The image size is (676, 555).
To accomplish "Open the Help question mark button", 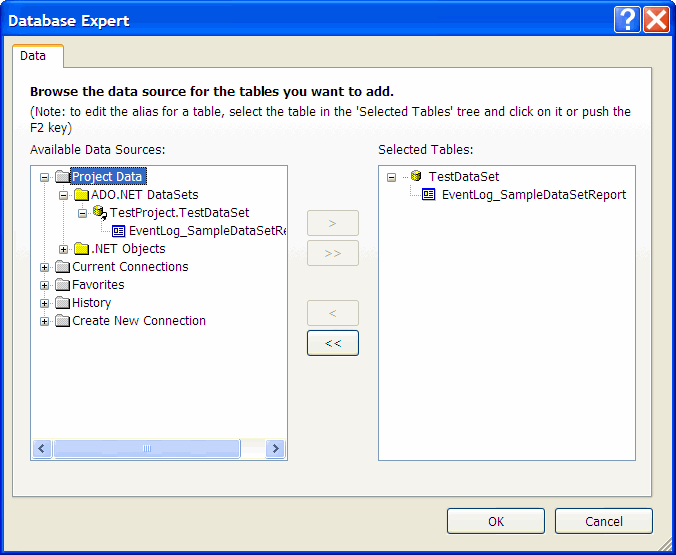I will tap(627, 20).
